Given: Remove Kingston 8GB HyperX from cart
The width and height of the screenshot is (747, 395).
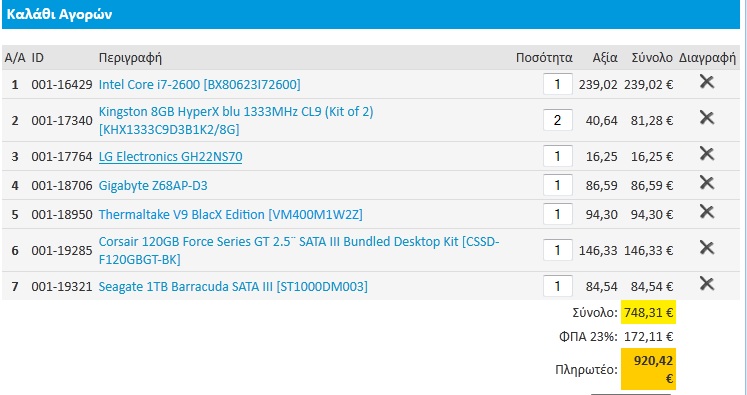Looking at the screenshot, I should 707,117.
